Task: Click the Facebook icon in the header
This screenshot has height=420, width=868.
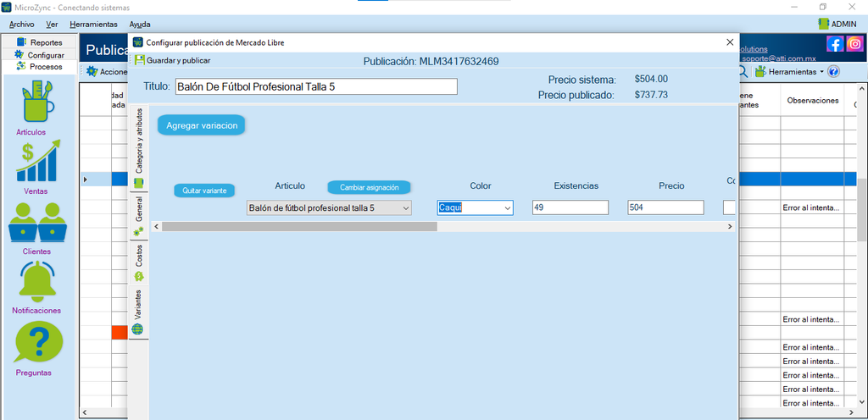Action: (x=835, y=44)
